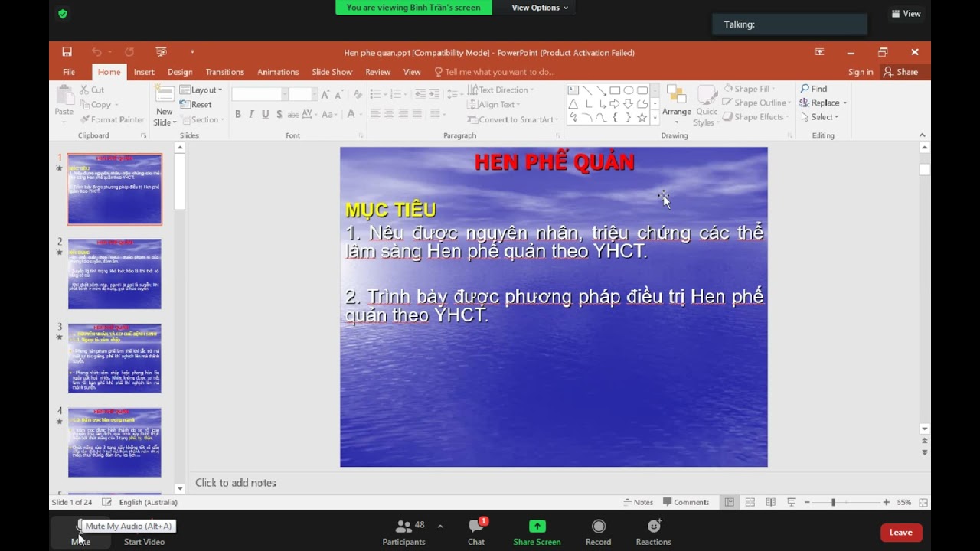Click the Italic formatting icon

(252, 114)
